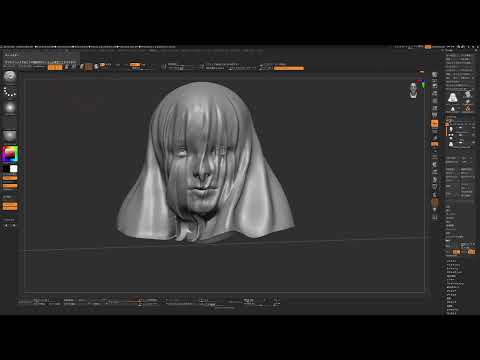The image size is (480, 360).
Task: Click the orange Edit mode button in top shelf
Action: [x=55, y=68]
